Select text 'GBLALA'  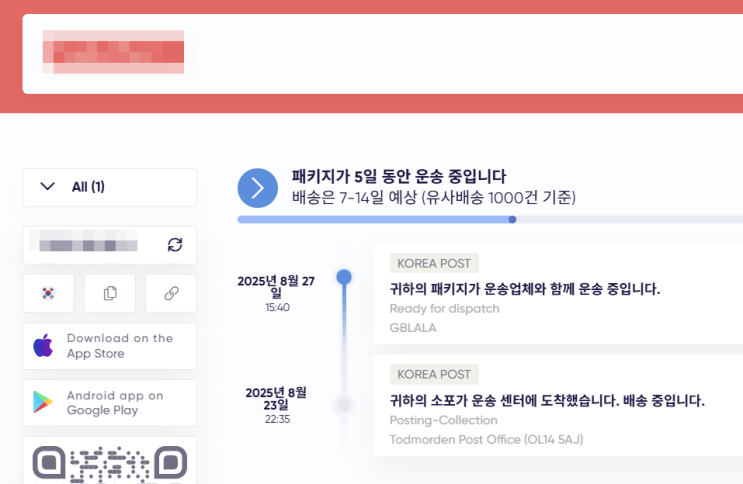413,328
